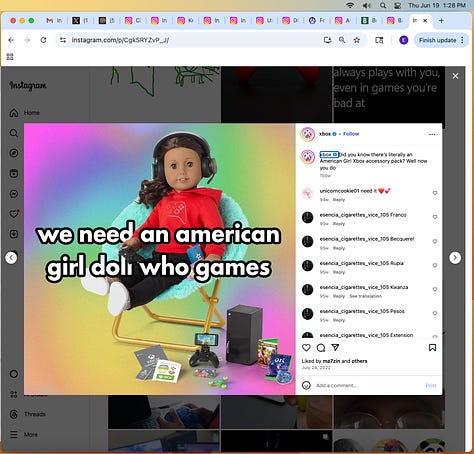Screen dimensions: 474x454
Task: Go to the next post arrow
Action: 455,258
